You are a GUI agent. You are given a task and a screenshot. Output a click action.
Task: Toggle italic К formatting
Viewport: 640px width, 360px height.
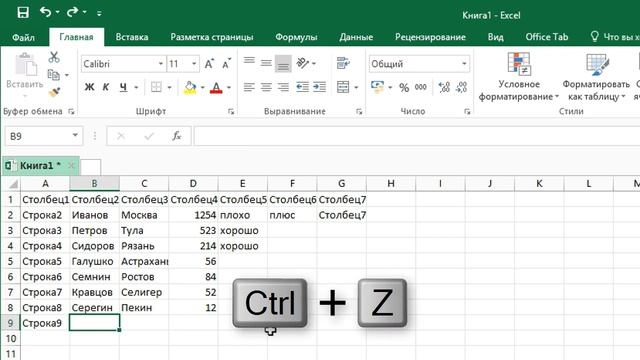106,87
